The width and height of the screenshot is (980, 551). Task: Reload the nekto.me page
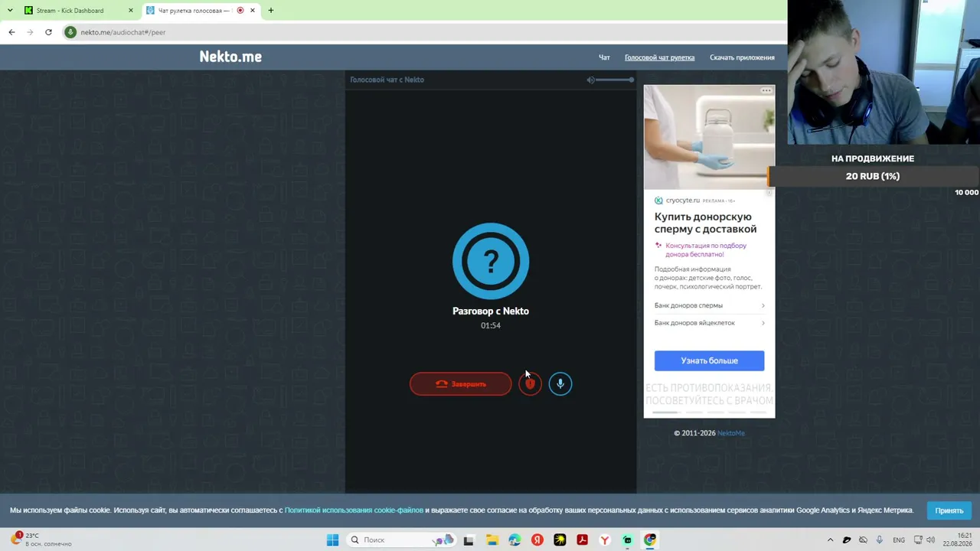48,32
